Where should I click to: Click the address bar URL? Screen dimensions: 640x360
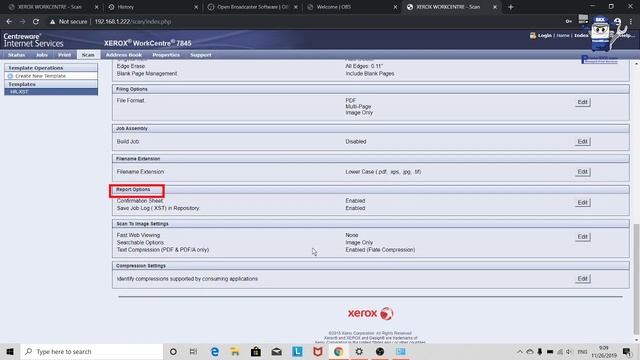coord(133,22)
